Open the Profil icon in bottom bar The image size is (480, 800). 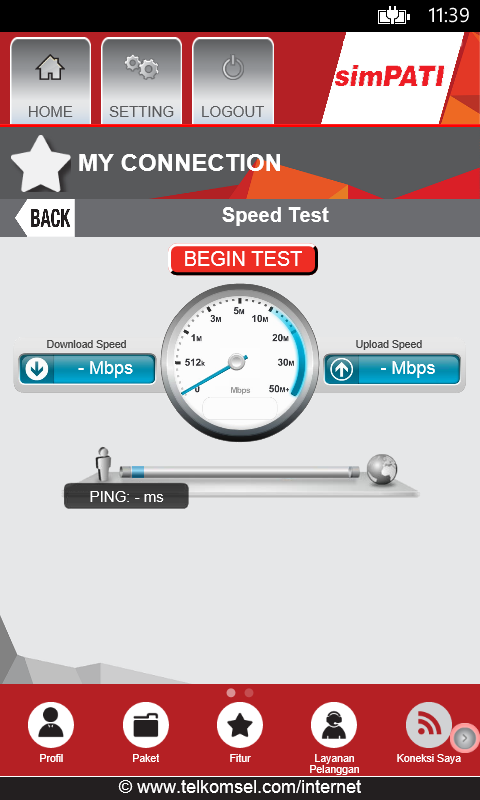point(51,724)
